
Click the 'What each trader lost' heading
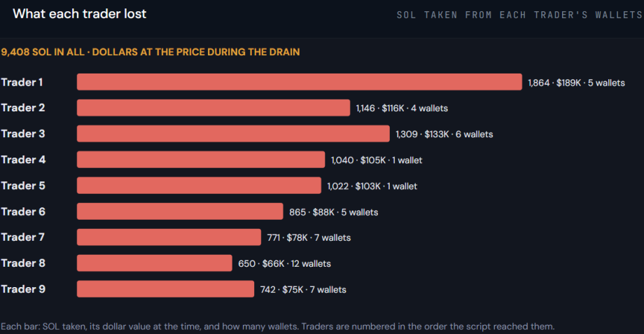[x=79, y=14]
